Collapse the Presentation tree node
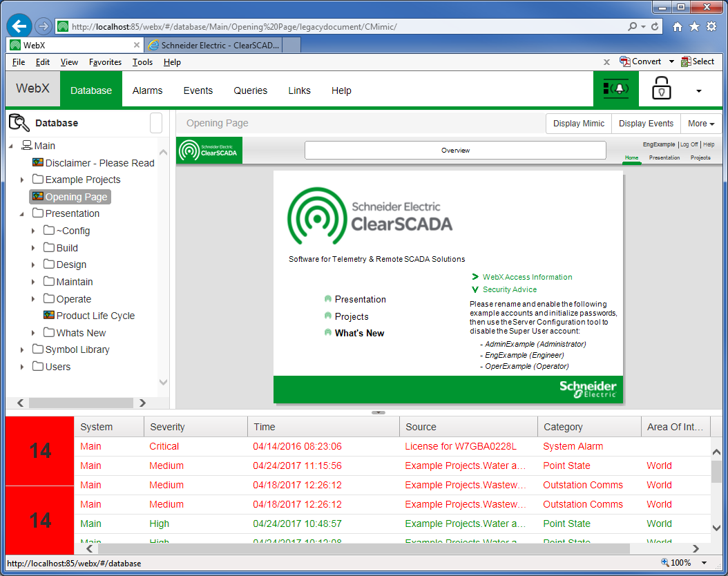The width and height of the screenshot is (728, 576). tap(21, 213)
